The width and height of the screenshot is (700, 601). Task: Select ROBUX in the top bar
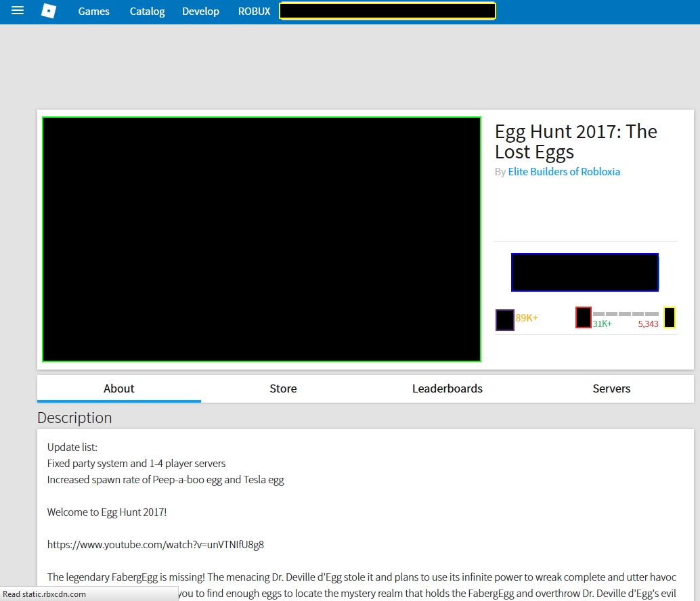(254, 11)
